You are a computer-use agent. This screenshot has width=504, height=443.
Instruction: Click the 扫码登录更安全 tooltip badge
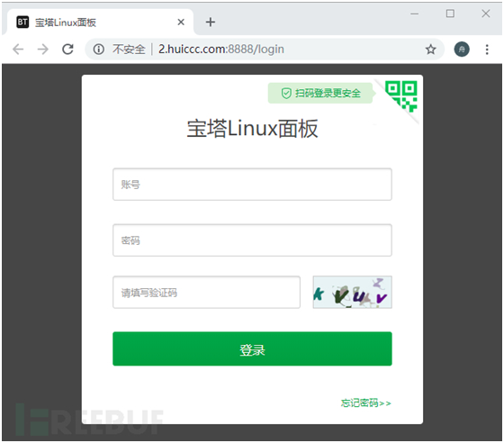coord(320,94)
